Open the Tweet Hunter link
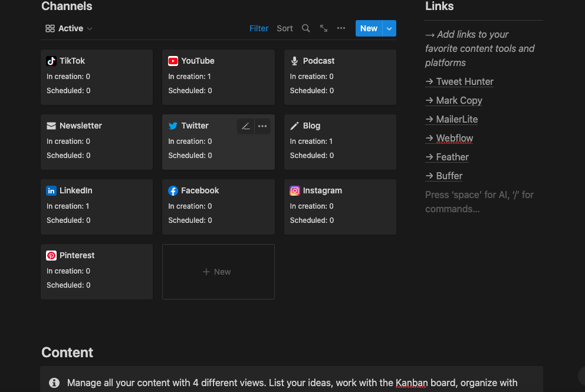The image size is (585, 392). pos(464,81)
